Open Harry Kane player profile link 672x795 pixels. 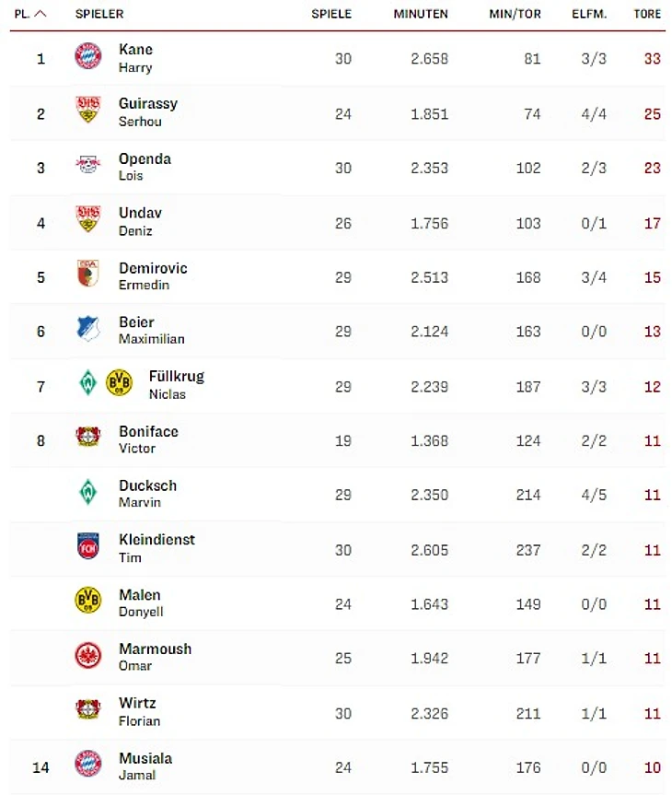point(136,58)
